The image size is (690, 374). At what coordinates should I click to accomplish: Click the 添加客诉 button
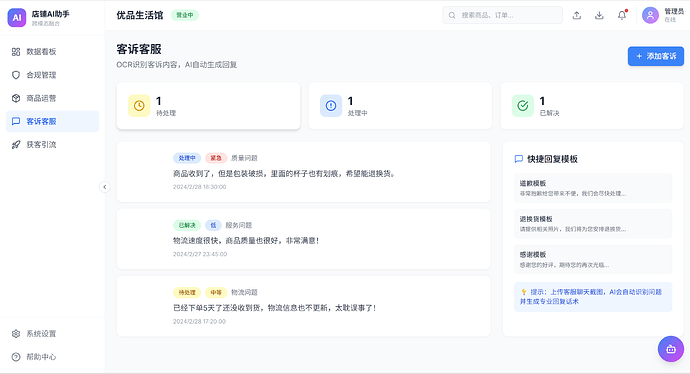[656, 56]
